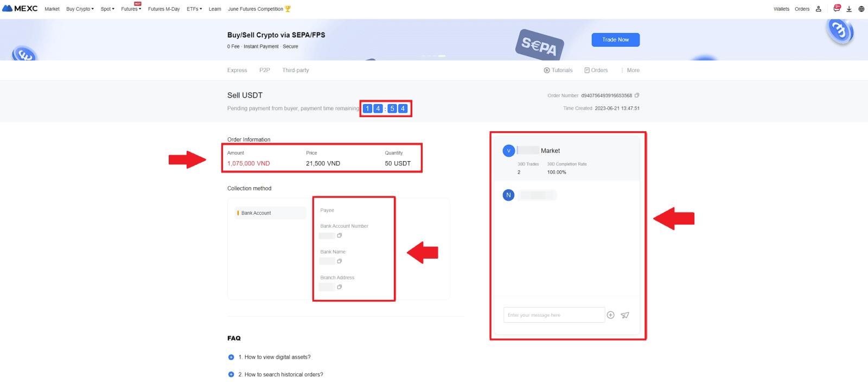Switch to the P2P tab

pos(265,71)
